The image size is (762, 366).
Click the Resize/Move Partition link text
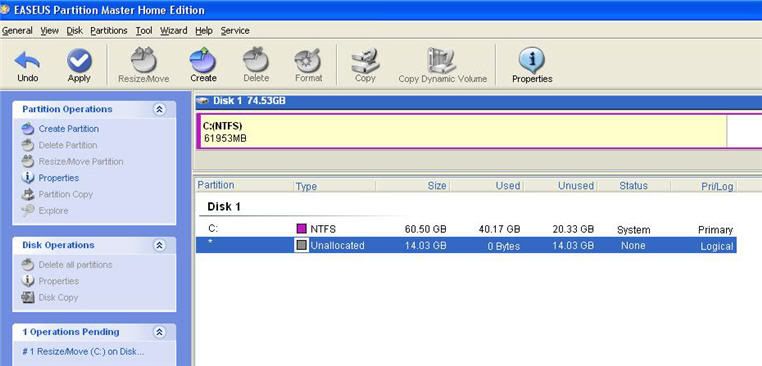[x=81, y=161]
